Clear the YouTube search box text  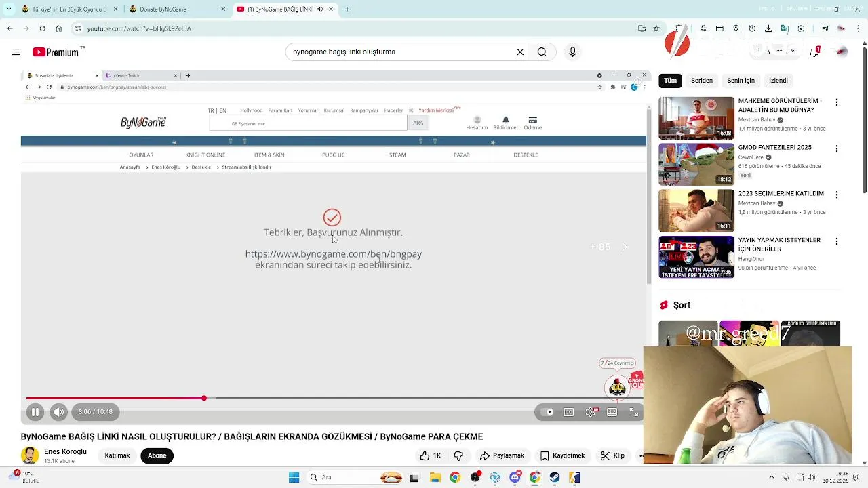click(x=520, y=52)
